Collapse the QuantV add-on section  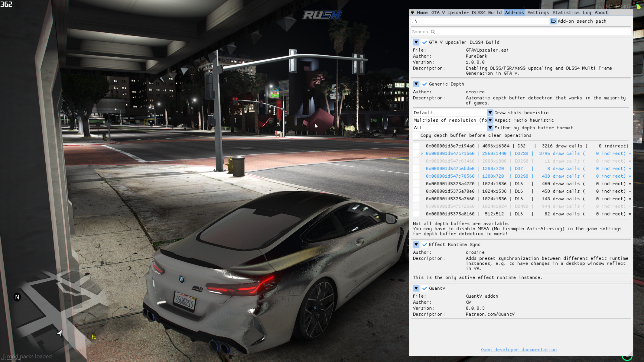click(416, 288)
